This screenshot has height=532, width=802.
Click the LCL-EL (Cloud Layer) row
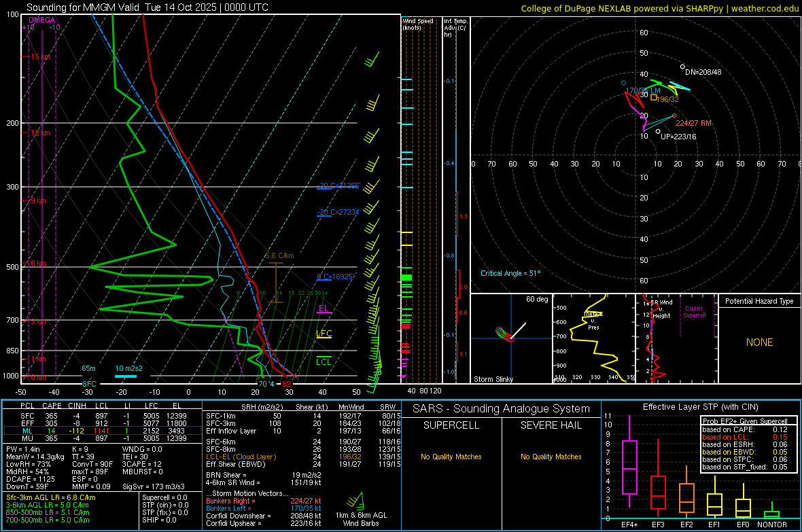coord(303,457)
